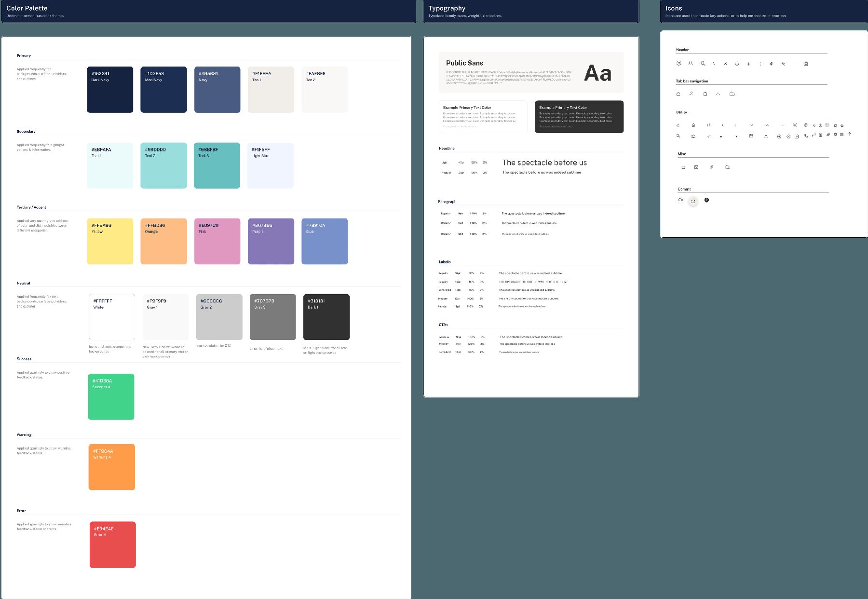Click the black alert badge icon under Comms
Screen dimensions: 868x599
706,200
